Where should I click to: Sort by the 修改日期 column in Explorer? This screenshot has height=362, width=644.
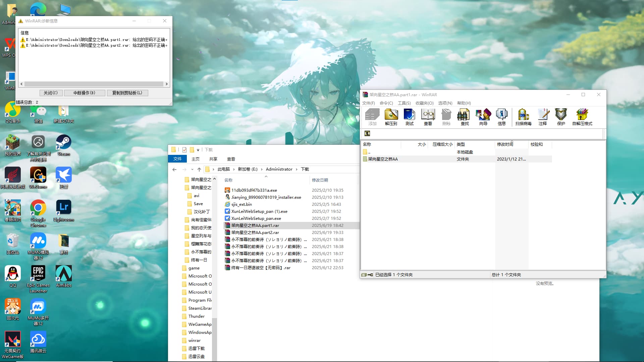[320, 180]
